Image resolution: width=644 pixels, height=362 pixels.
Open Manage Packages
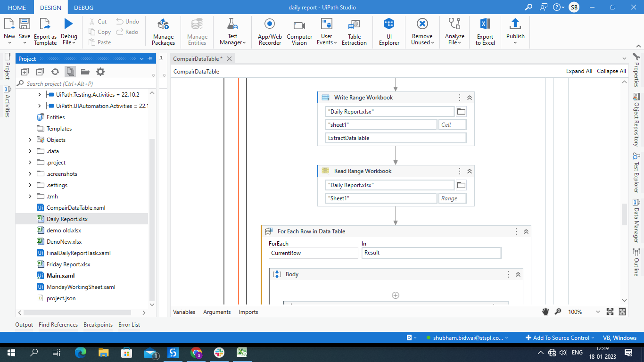[163, 24]
